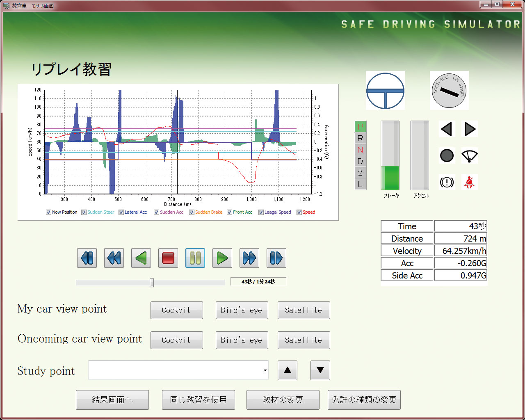Uncheck the Sudden Steer checkbox
This screenshot has height=420, width=525.
(84, 212)
